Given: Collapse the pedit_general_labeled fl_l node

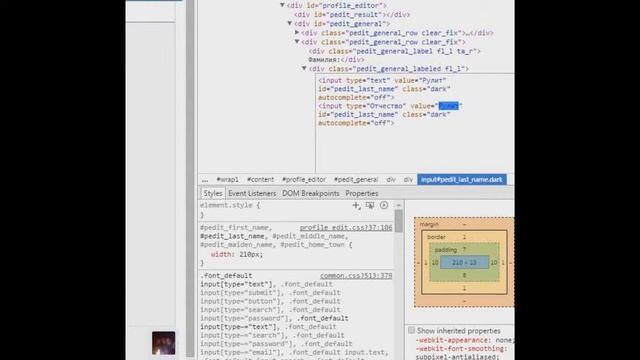Looking at the screenshot, I should point(304,69).
